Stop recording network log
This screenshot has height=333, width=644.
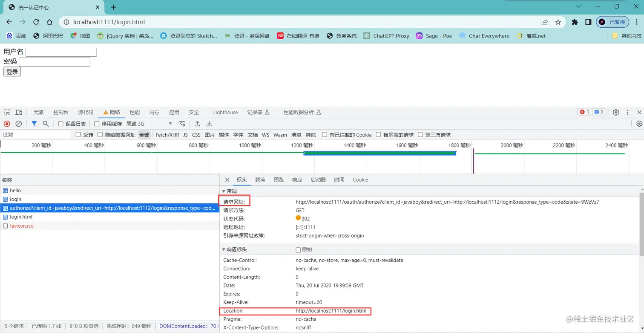[x=7, y=124]
